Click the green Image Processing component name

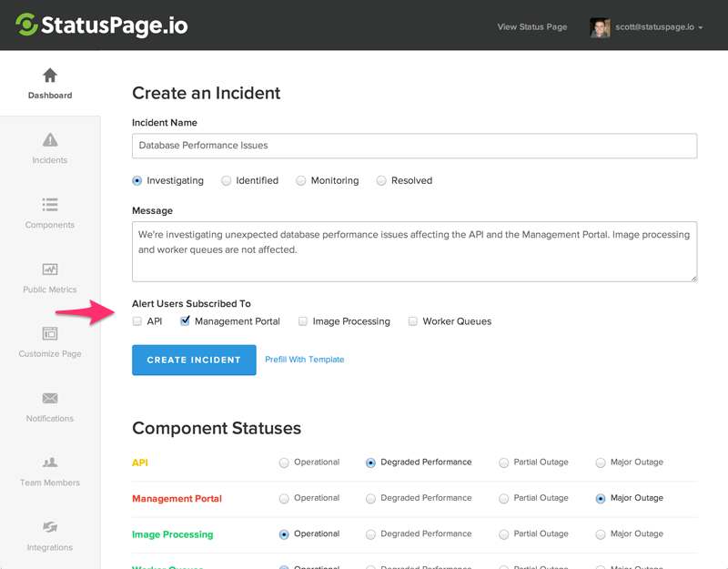[x=172, y=534]
